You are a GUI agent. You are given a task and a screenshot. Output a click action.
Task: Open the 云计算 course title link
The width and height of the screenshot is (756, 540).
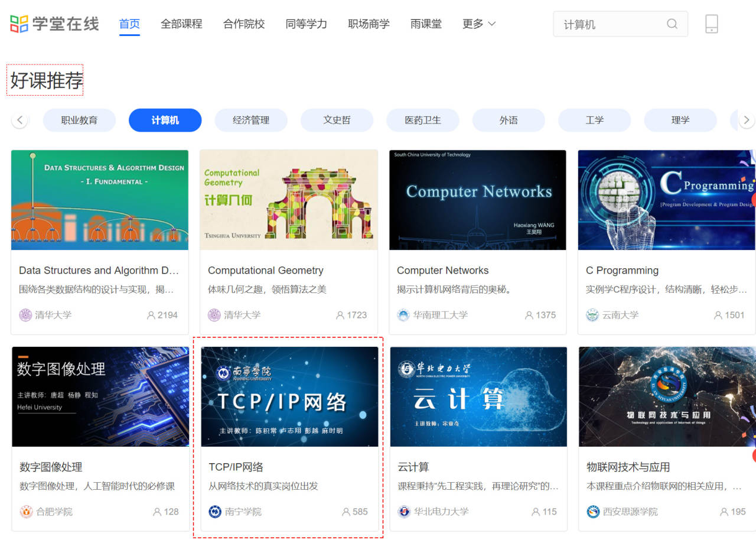click(413, 467)
